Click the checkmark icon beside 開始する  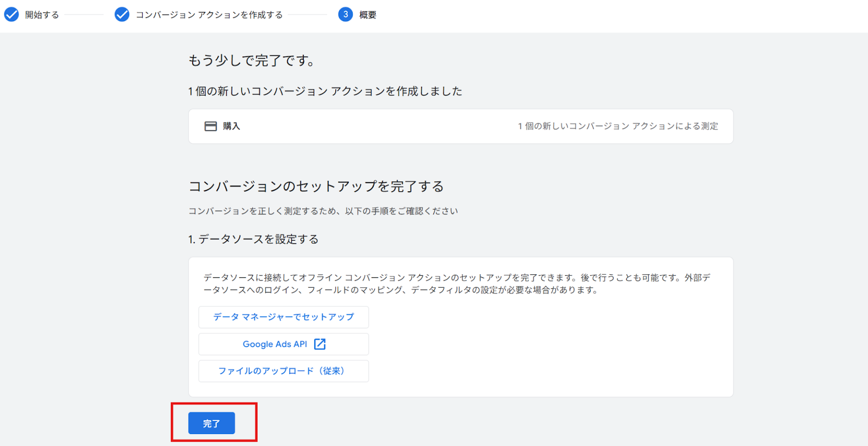(x=11, y=15)
